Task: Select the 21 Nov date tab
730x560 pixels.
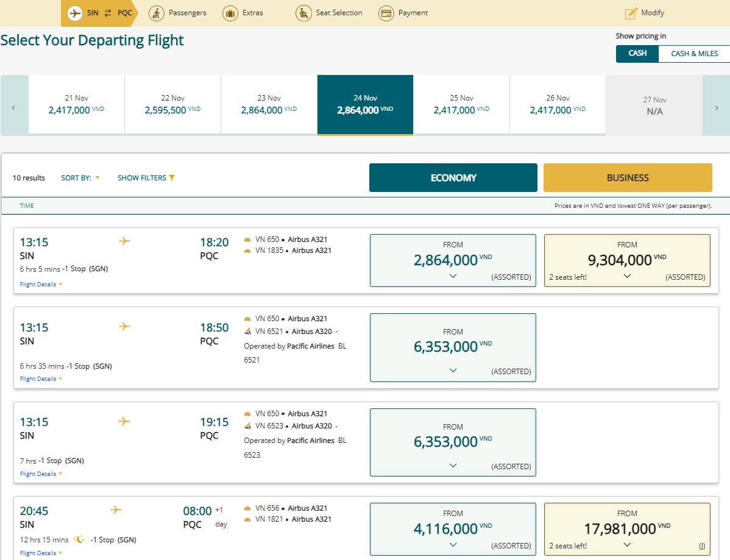Action: (76, 105)
